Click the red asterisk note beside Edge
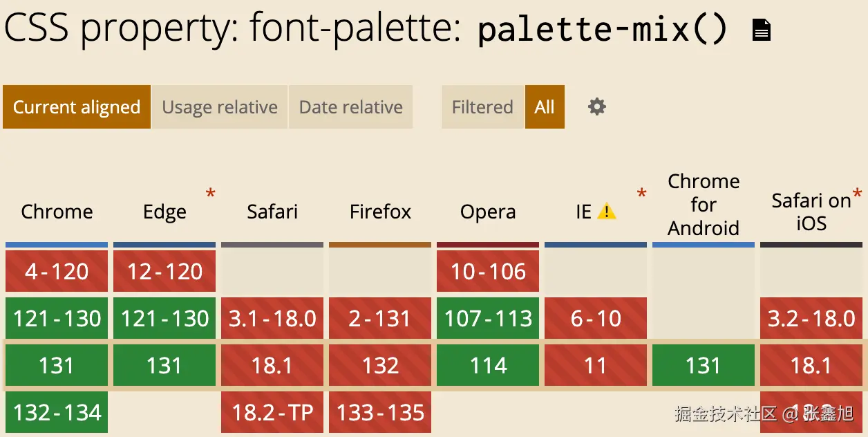 click(210, 194)
